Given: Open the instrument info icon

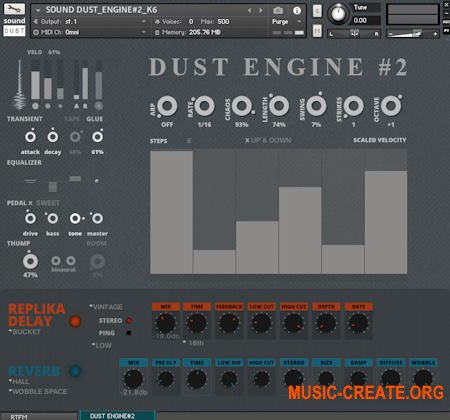Looking at the screenshot, I should coord(297,10).
